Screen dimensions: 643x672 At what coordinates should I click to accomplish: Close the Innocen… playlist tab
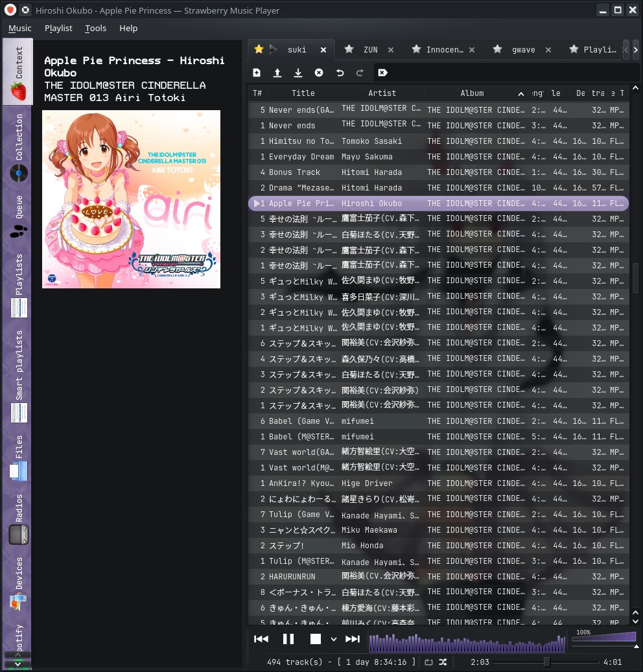[471, 50]
